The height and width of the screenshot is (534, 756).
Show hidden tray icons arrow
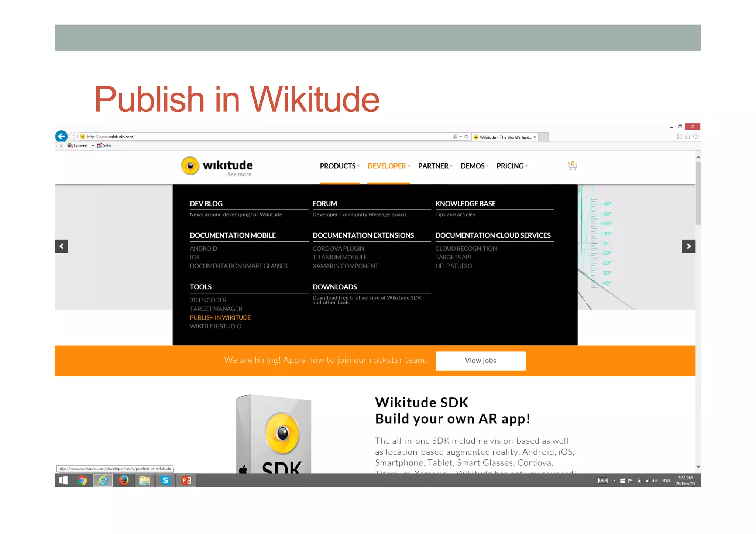point(614,481)
